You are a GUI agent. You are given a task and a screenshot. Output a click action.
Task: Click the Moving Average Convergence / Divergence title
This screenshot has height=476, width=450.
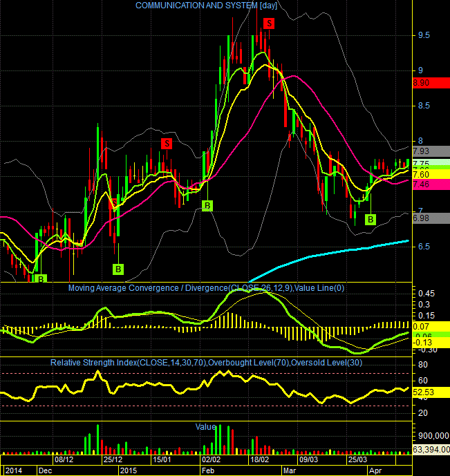(x=206, y=288)
